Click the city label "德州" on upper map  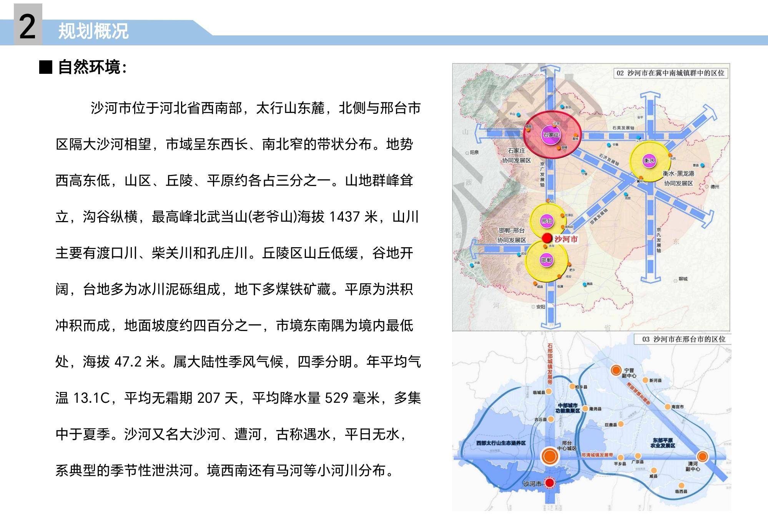[x=715, y=187]
